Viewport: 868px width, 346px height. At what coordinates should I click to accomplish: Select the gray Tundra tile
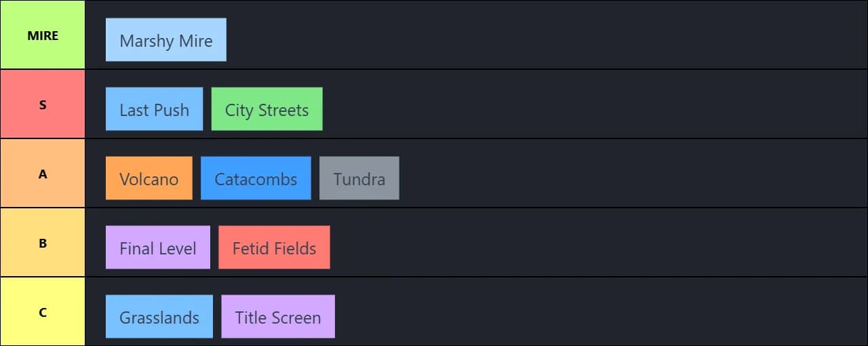tap(359, 178)
